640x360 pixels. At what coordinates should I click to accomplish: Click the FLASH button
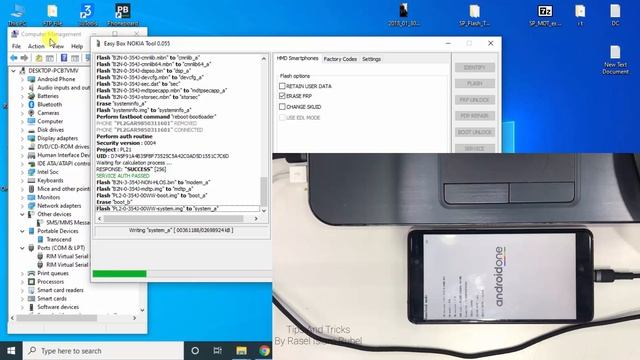tap(474, 84)
